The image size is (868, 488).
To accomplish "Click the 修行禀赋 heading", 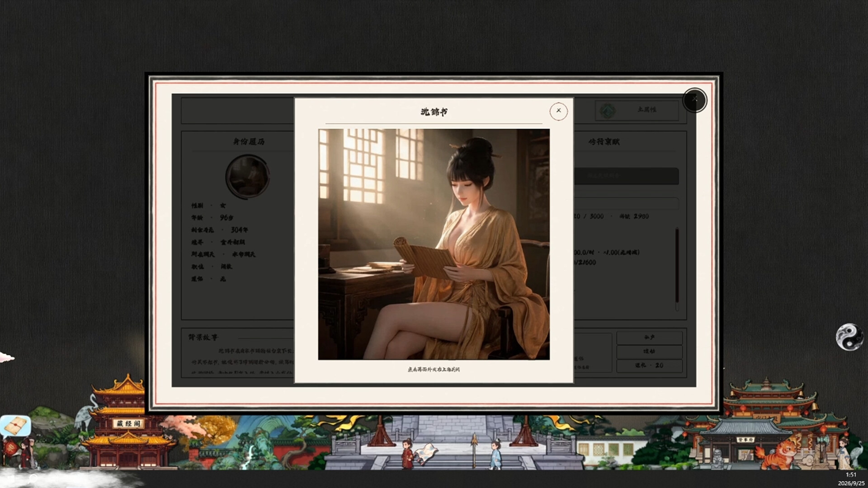I will click(604, 141).
